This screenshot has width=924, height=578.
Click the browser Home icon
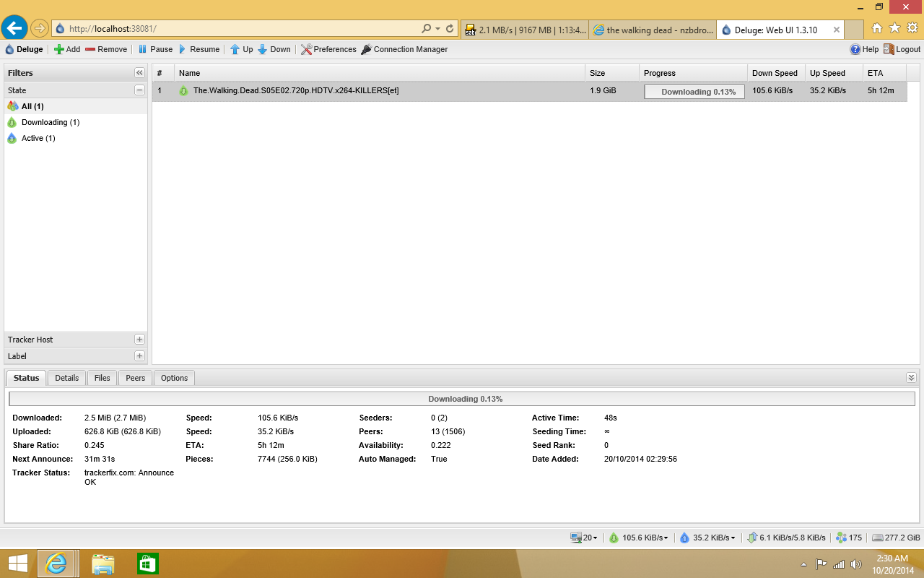pos(876,28)
